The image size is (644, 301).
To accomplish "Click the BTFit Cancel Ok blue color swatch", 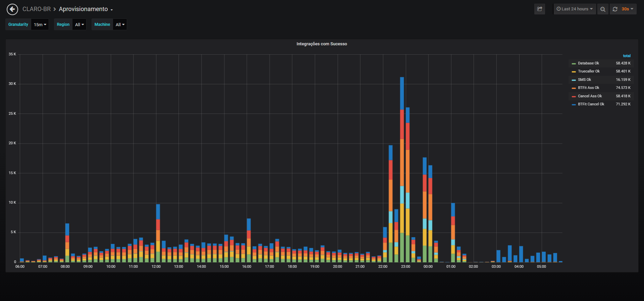I will [574, 104].
